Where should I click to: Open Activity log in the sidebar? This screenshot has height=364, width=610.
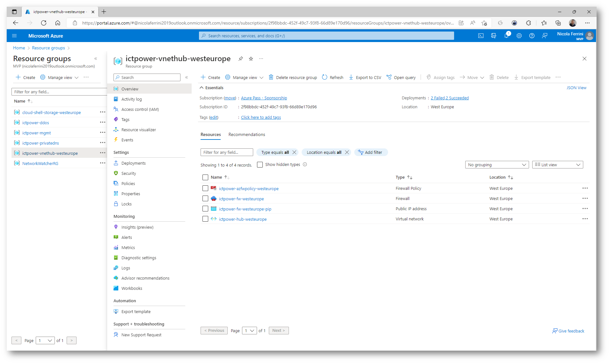coord(131,99)
